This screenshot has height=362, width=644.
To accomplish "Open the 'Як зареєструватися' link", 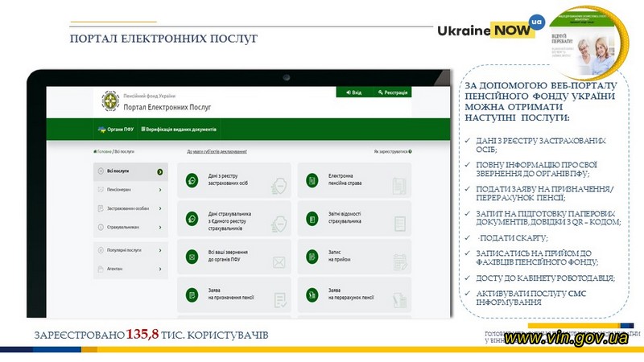I will click(390, 151).
